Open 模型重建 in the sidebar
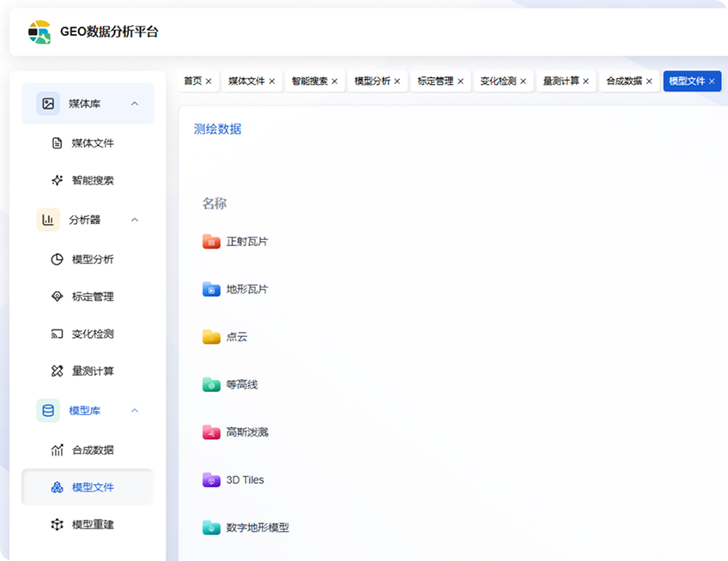 point(88,524)
